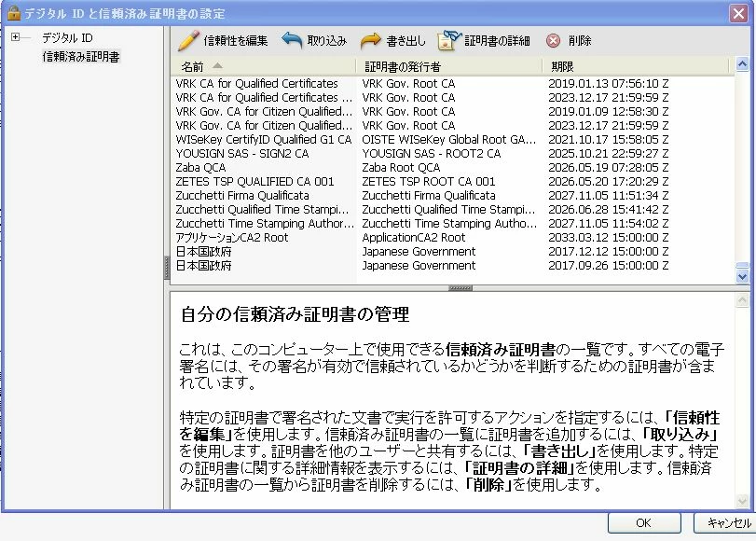756x541 pixels.
Task: Select YOUSIGN SAS - SIGN2 CA row
Action: tap(453, 154)
